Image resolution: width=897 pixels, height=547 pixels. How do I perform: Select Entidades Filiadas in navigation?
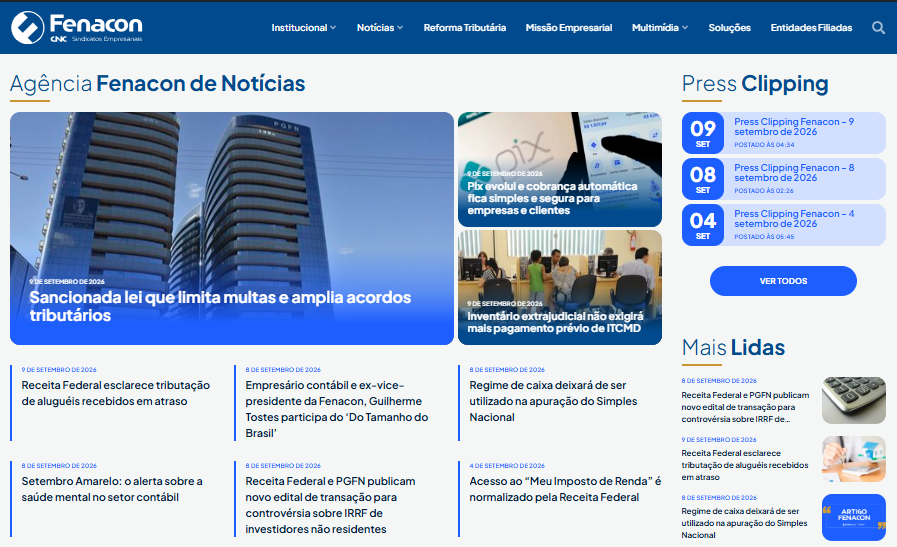[811, 27]
